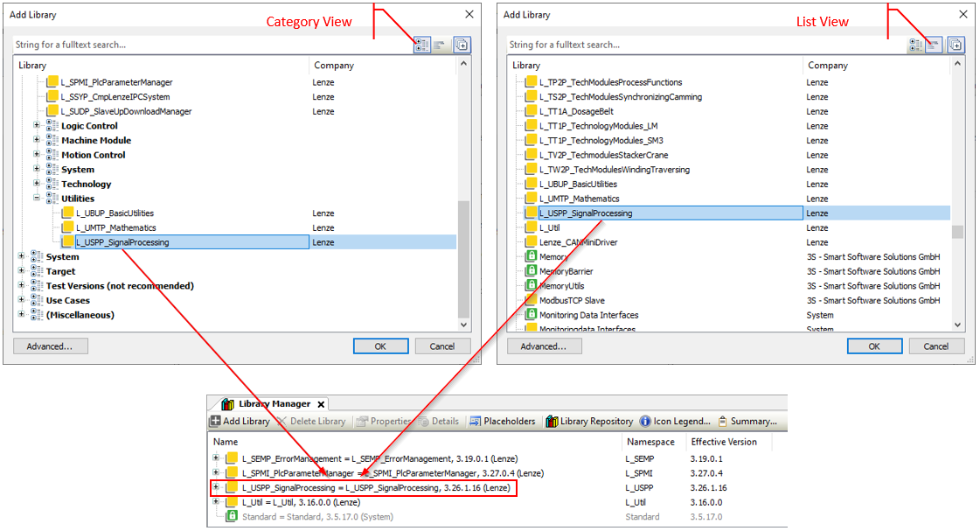Close the Library Manager tab
Image resolution: width=980 pixels, height=531 pixels.
coord(321,404)
